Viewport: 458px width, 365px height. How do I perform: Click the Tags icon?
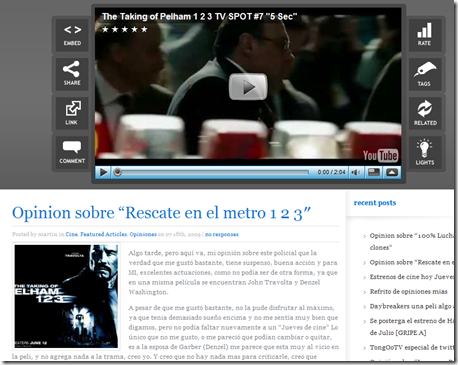point(425,74)
